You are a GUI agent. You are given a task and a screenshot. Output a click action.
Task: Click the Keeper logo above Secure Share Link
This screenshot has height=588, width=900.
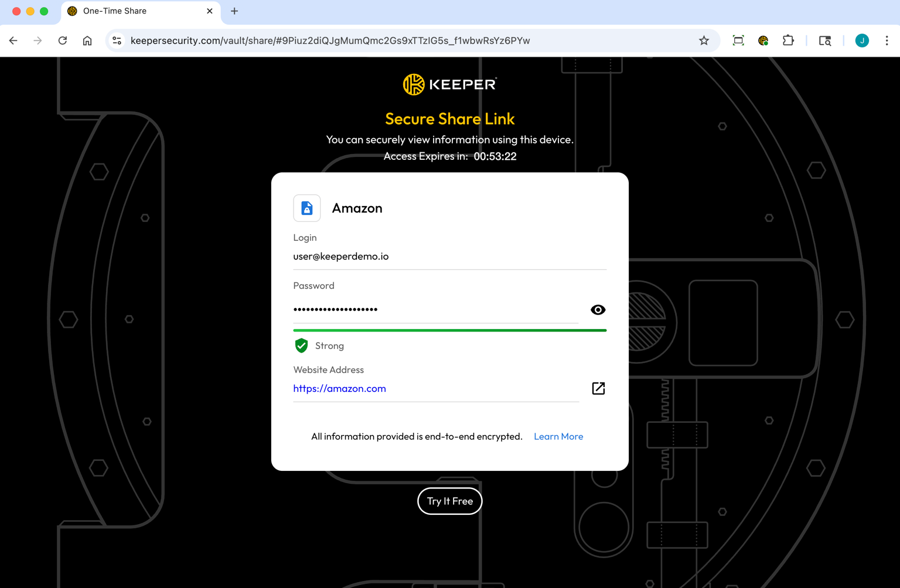tap(449, 84)
